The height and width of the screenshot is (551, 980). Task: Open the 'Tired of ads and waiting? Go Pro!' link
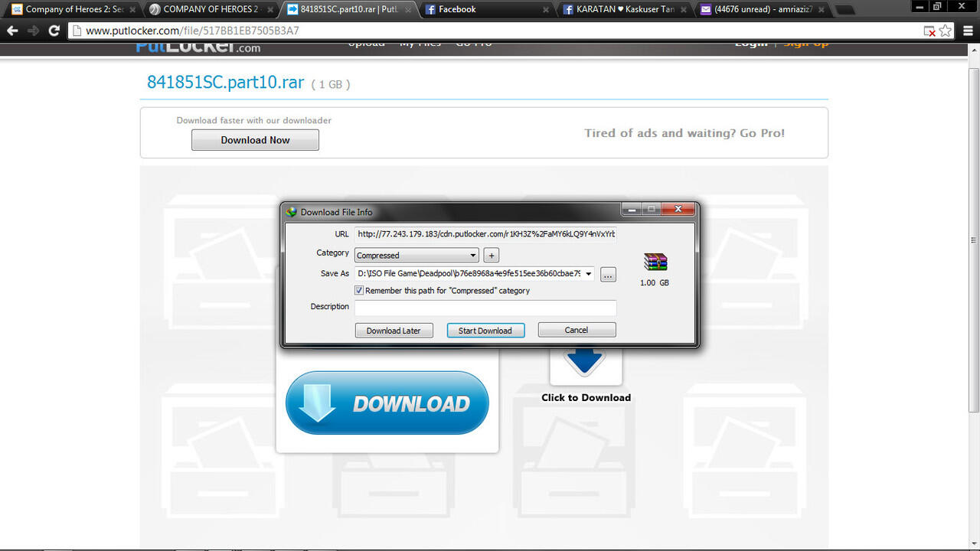click(x=684, y=133)
